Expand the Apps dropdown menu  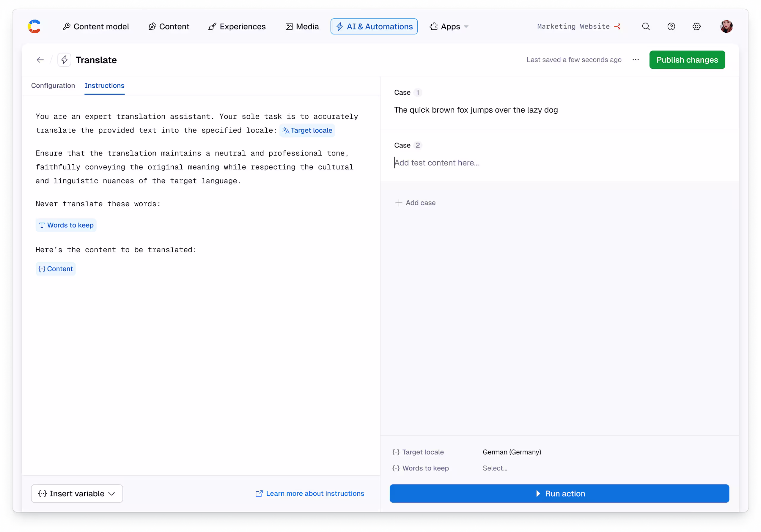pyautogui.click(x=449, y=26)
